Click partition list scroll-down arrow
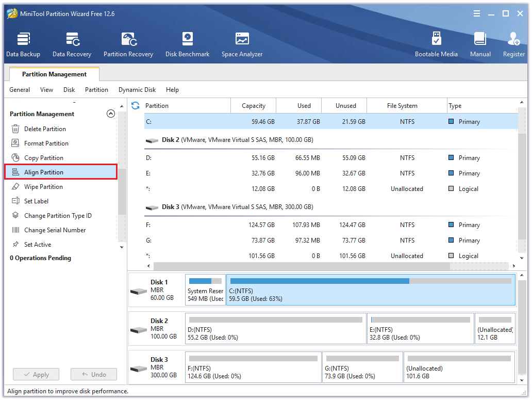This screenshot has width=532, height=400. [522, 258]
